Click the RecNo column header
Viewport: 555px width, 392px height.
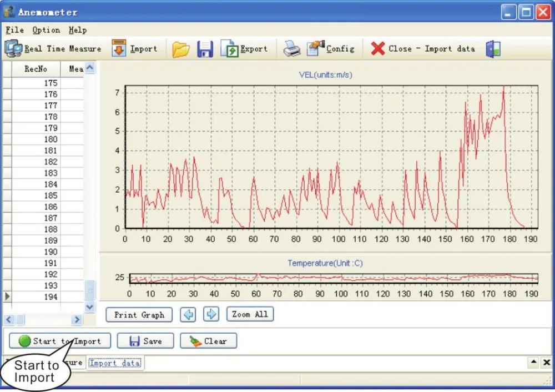point(36,69)
